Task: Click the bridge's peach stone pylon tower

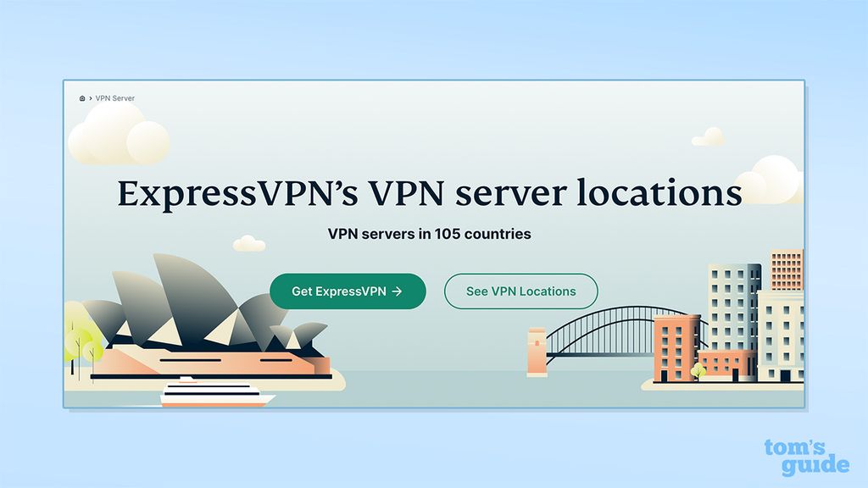Action: pyautogui.click(x=537, y=352)
